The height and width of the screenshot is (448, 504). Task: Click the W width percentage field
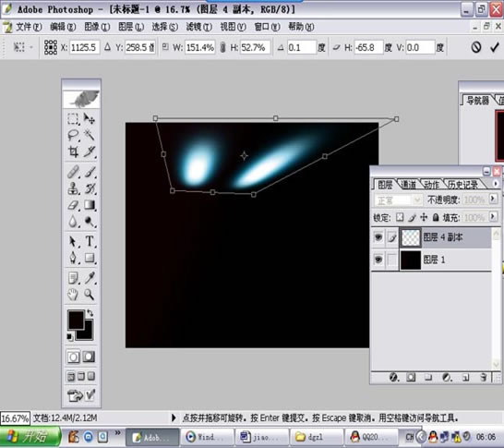tap(200, 48)
